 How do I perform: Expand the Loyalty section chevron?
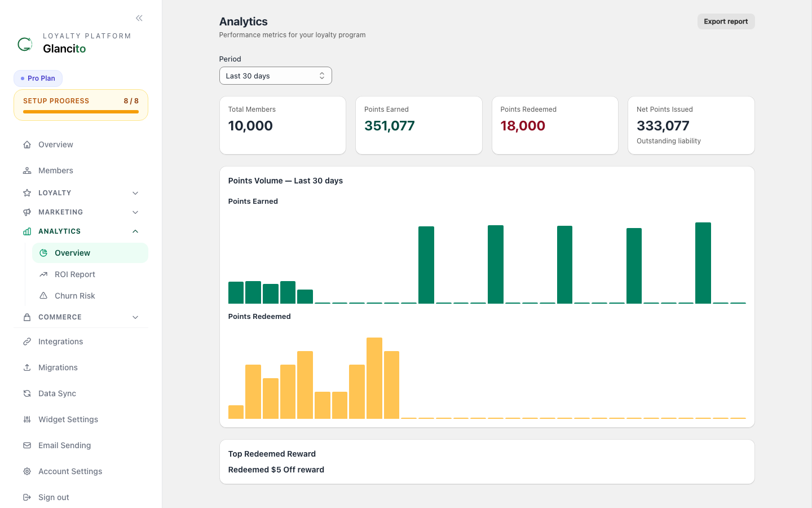(x=135, y=193)
